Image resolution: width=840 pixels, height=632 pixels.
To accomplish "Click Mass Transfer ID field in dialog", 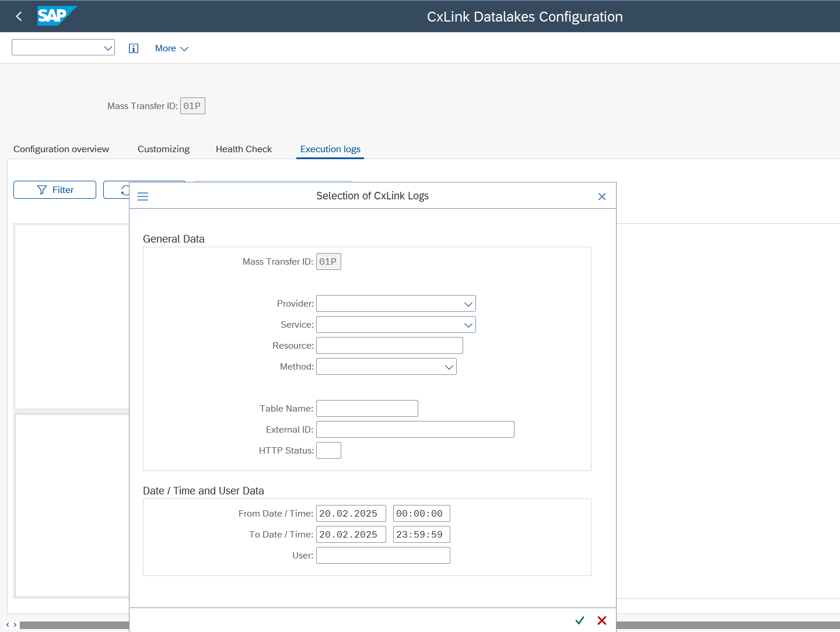I will click(328, 262).
